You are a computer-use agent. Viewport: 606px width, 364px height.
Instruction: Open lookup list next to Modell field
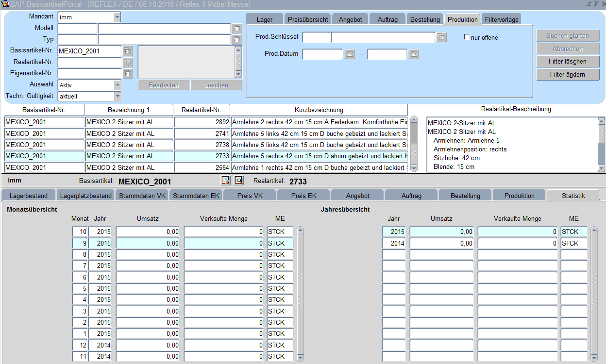point(236,28)
